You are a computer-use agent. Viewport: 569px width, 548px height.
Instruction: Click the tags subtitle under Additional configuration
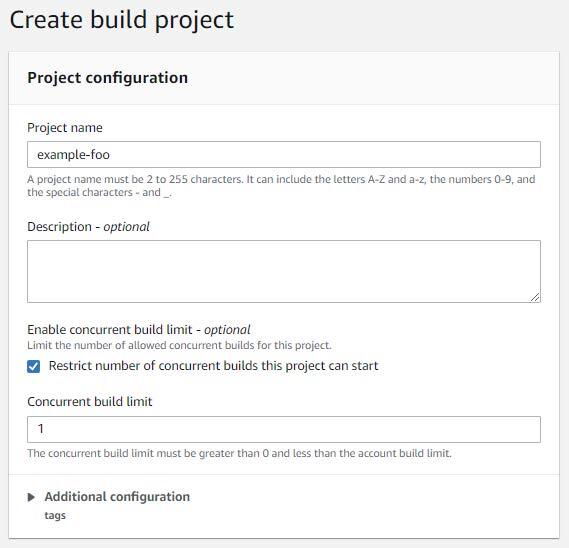[55, 515]
